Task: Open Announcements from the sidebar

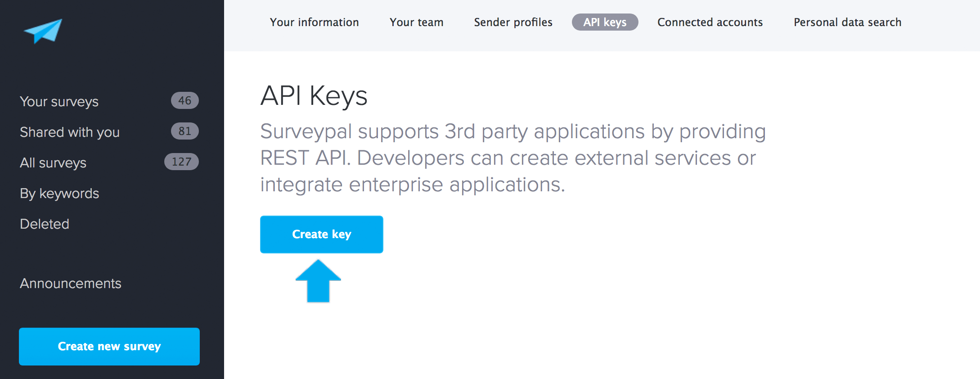Action: [70, 284]
